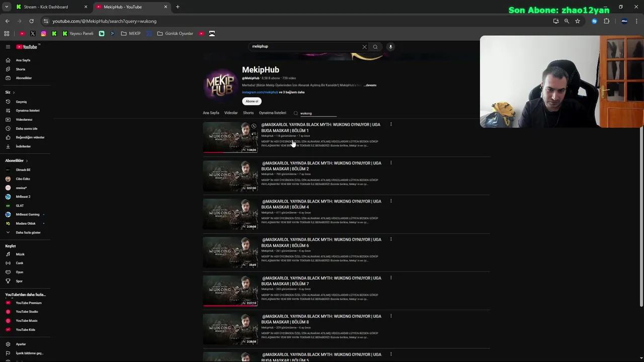Click the Shazam extension icon

click(595, 21)
